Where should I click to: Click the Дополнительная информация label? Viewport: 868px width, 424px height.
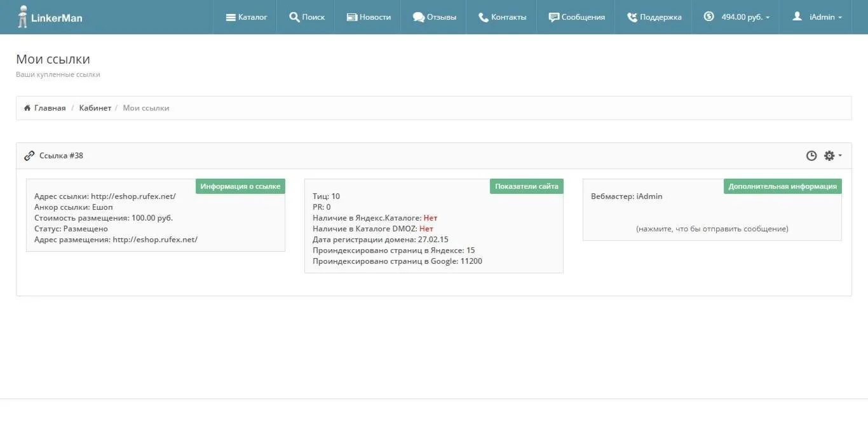[782, 186]
